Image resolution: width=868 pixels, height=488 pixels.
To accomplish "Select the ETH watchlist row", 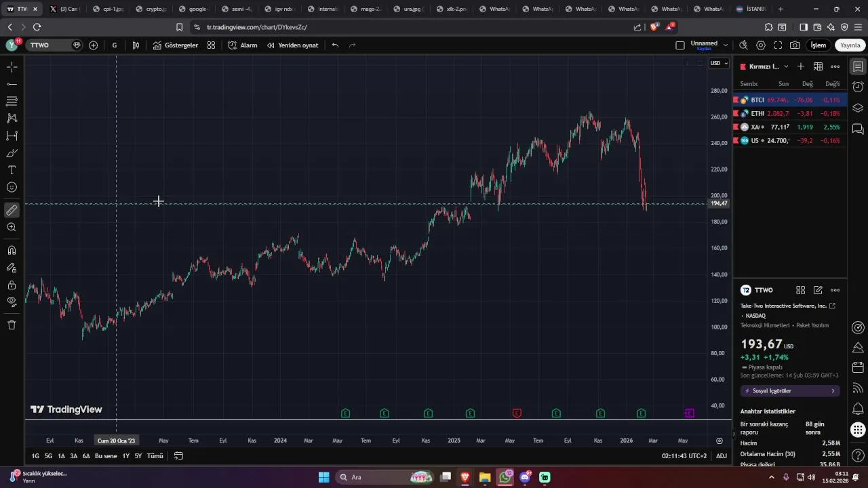I will 790,113.
